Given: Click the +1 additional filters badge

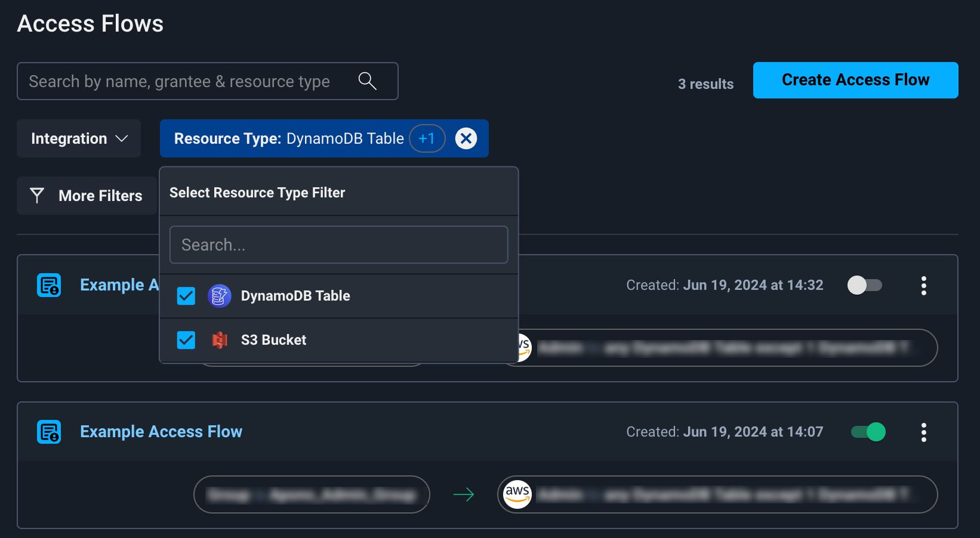Looking at the screenshot, I should pos(427,138).
